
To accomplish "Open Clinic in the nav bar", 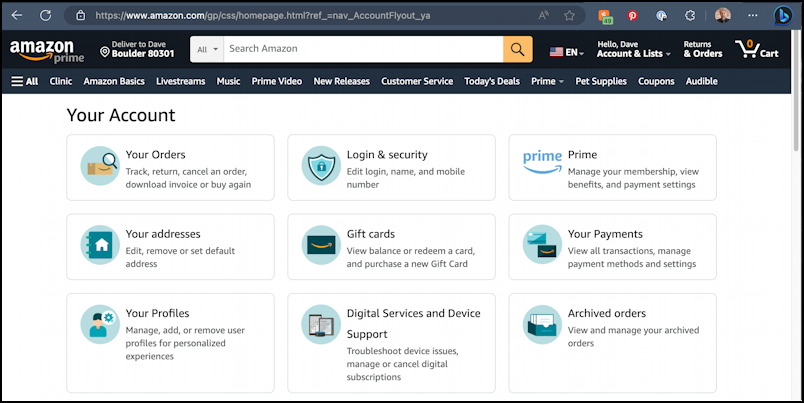I will click(61, 81).
